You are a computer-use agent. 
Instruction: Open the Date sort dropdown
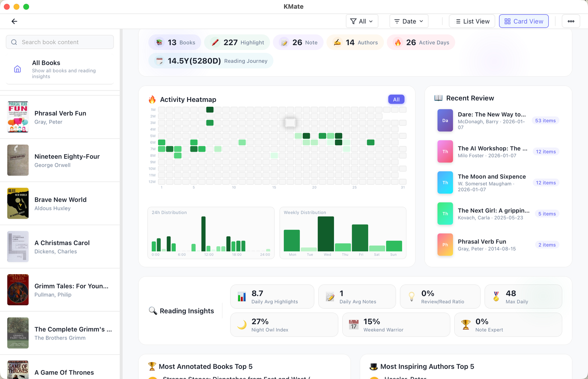(409, 21)
